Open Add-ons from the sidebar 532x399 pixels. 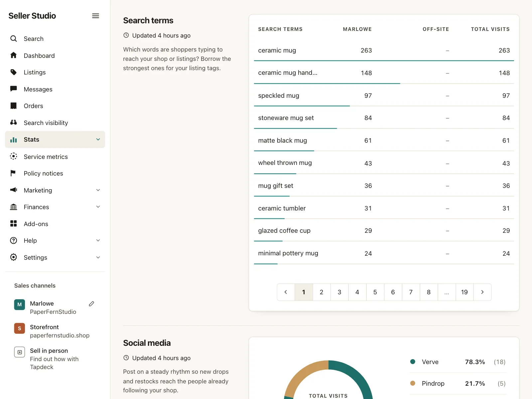[55, 224]
